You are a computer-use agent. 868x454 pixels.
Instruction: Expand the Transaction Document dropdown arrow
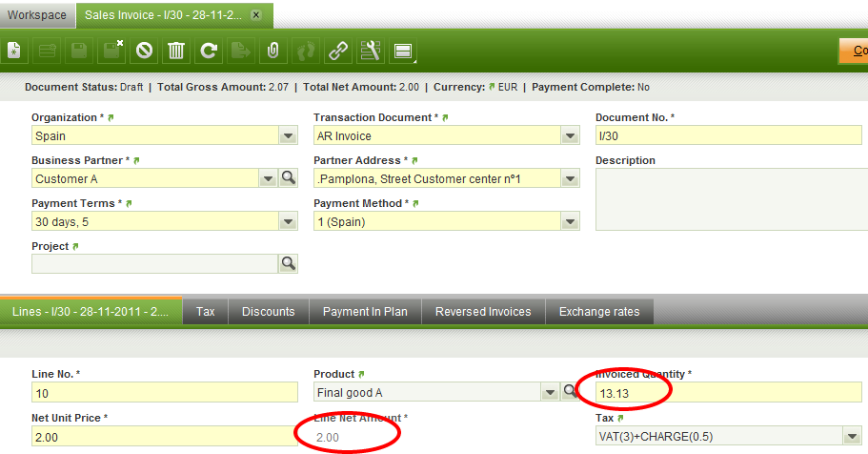point(570,135)
